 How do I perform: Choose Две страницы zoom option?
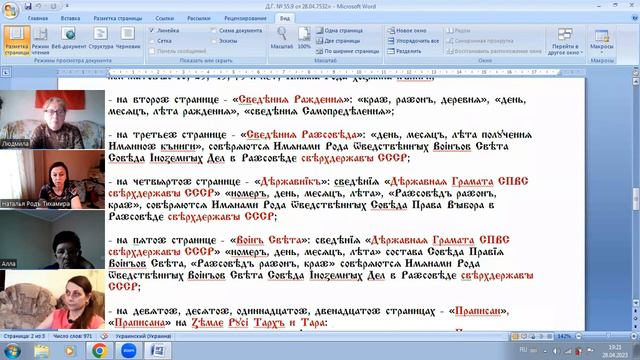[x=338, y=41]
